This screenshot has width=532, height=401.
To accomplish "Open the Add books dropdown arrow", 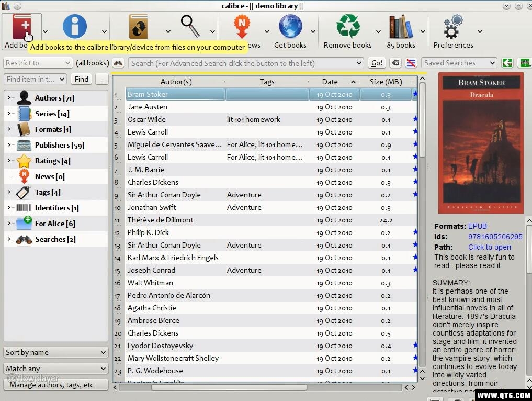I will point(45,31).
